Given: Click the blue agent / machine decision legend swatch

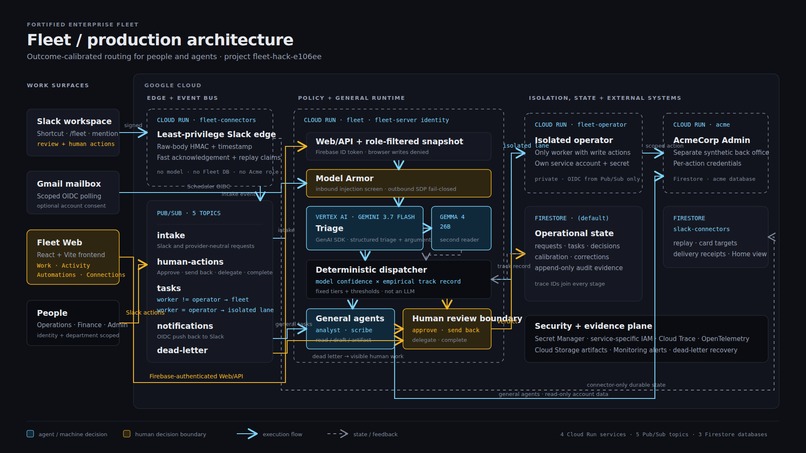Looking at the screenshot, I should click(x=30, y=434).
